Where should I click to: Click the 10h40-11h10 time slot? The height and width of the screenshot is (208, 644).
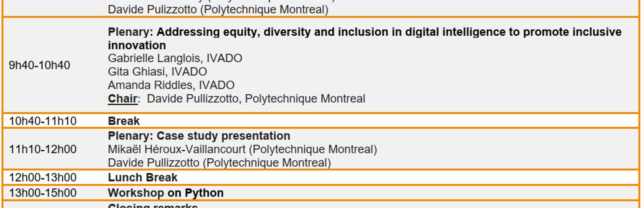[43, 121]
